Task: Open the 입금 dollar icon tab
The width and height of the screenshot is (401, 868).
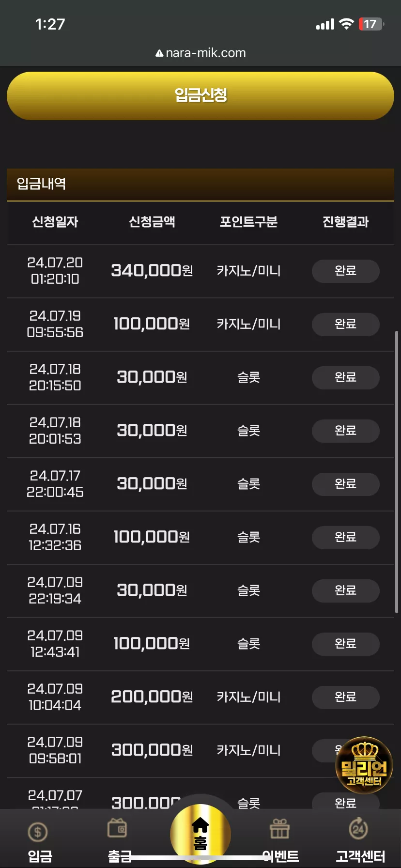Action: tap(39, 832)
